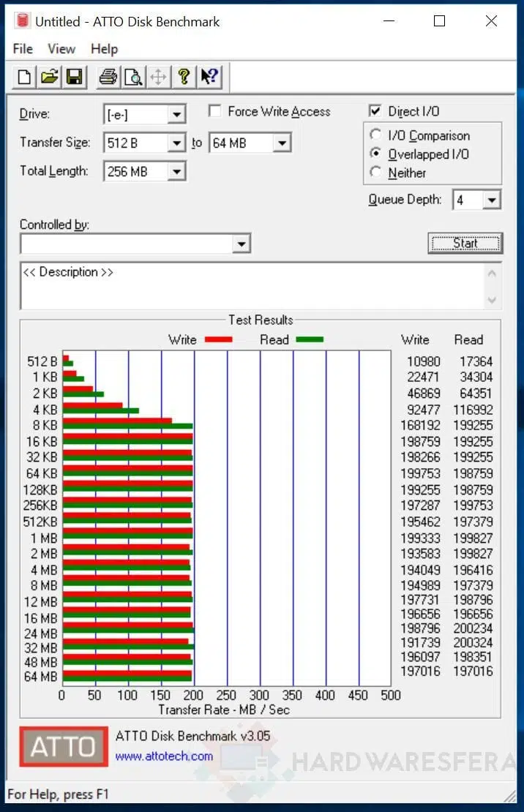Click the Save floppy disk icon
The height and width of the screenshot is (812, 524).
[75, 77]
